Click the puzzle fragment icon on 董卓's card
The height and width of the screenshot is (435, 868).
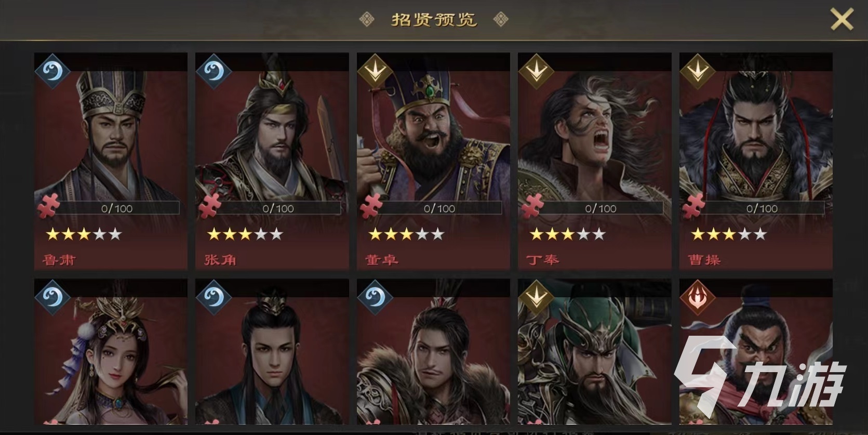point(371,206)
